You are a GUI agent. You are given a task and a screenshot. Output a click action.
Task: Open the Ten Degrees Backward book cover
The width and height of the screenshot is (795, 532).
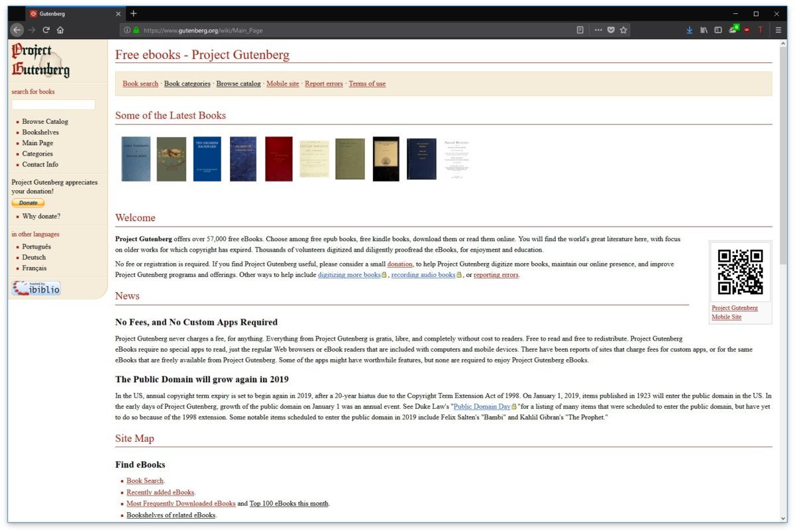point(207,159)
